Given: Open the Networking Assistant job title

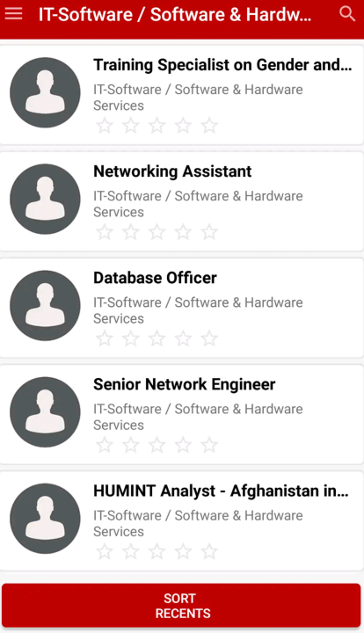Looking at the screenshot, I should [x=172, y=171].
